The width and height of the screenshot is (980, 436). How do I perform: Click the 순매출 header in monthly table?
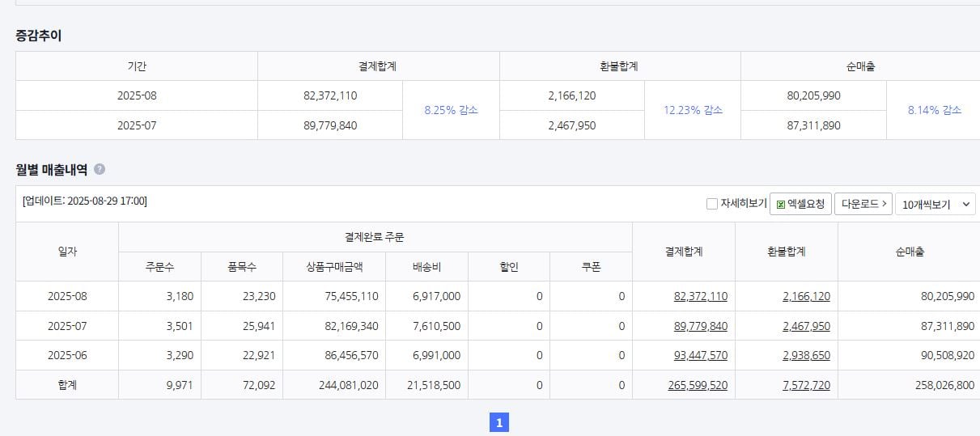point(909,252)
